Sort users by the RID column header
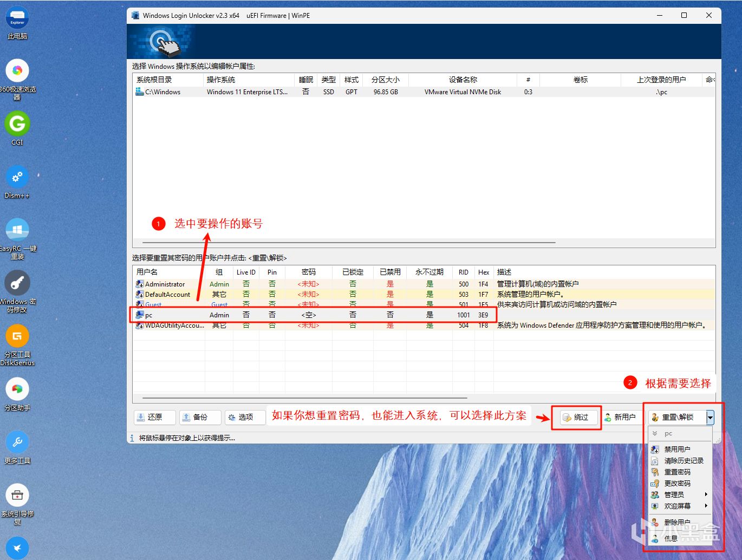 [464, 272]
